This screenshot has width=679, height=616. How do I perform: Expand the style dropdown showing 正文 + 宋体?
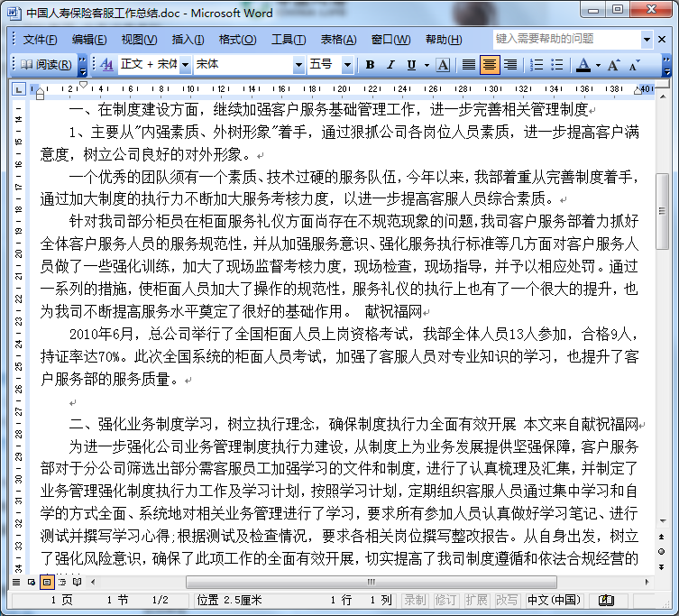click(x=186, y=65)
